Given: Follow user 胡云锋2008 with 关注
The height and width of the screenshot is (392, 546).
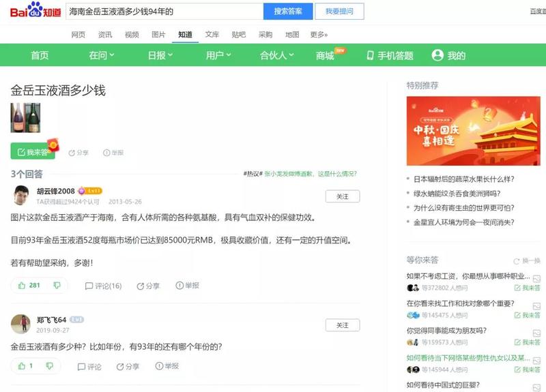Looking at the screenshot, I should 342,196.
